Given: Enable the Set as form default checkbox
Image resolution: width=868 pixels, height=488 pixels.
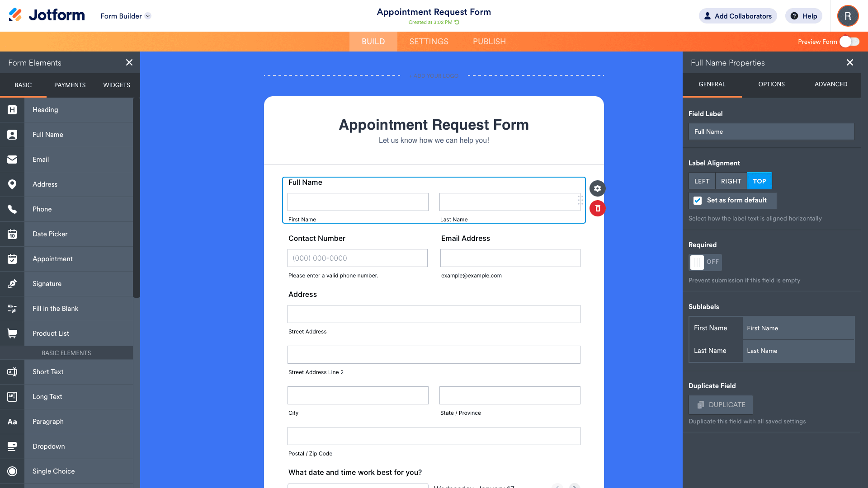Looking at the screenshot, I should [x=698, y=200].
